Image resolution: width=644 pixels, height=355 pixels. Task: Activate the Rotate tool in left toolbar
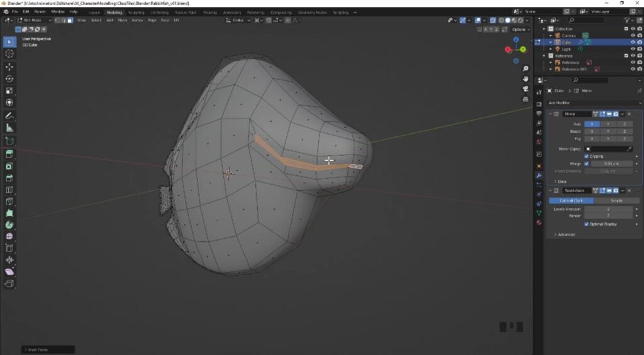click(x=9, y=79)
